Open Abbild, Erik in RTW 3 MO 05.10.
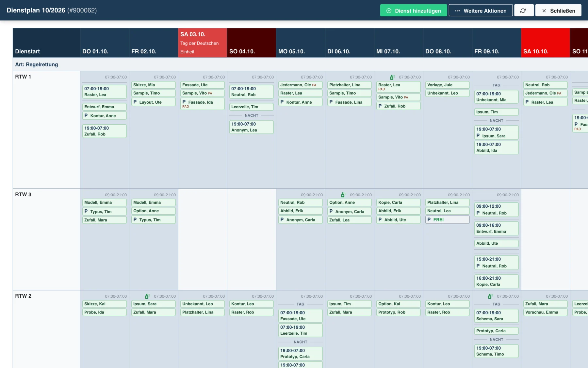Screen dimensions: 588x368 300,211
